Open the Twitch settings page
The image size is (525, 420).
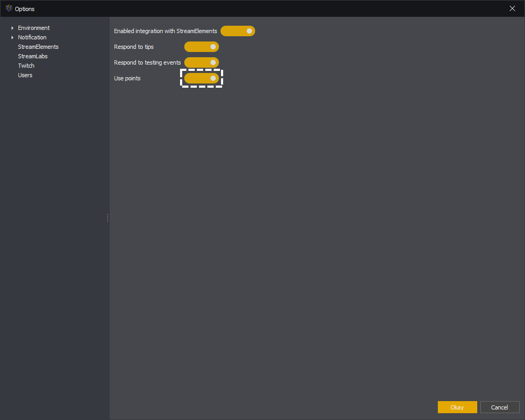(26, 65)
